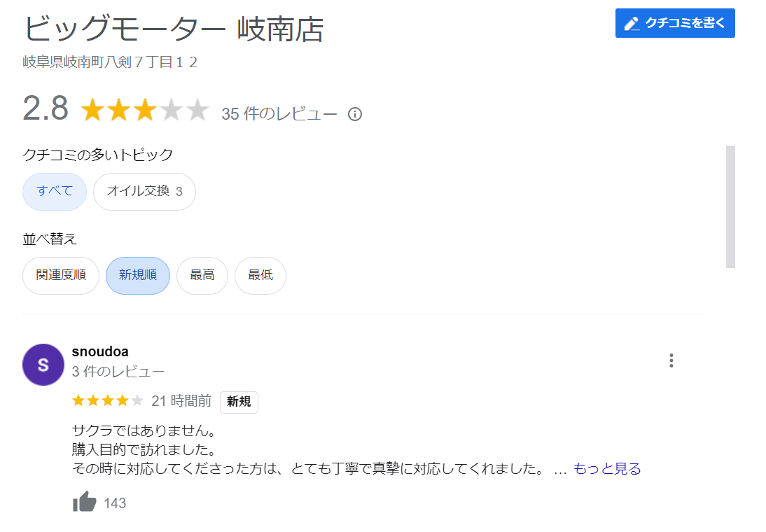Click the overall 2.8 star rating stars
Screen dimensions: 766x532
(145, 111)
